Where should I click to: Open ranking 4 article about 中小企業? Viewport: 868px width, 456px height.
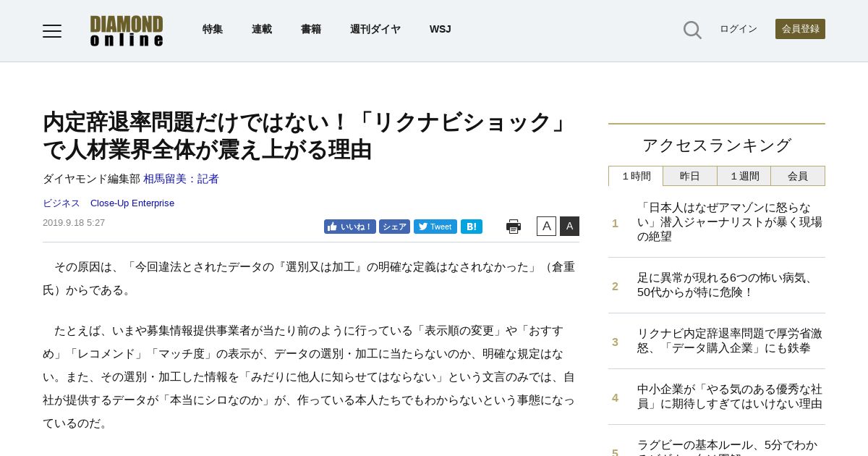coord(730,396)
